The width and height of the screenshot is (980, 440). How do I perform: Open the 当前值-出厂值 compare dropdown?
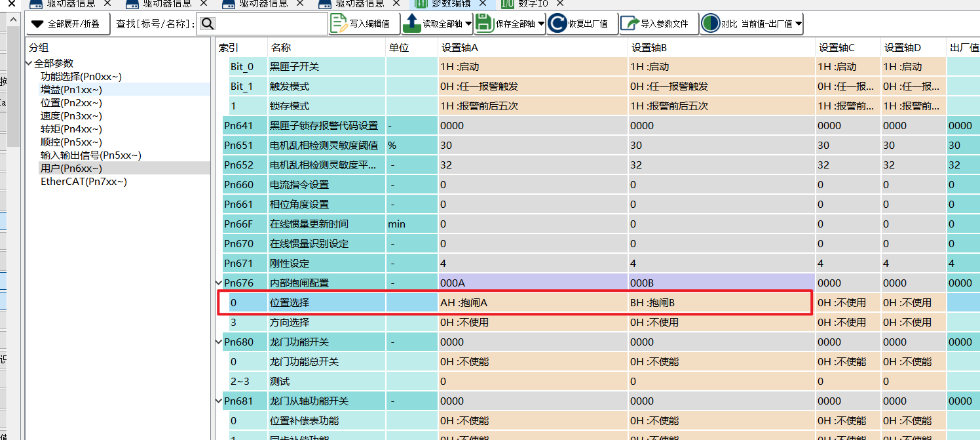point(798,24)
